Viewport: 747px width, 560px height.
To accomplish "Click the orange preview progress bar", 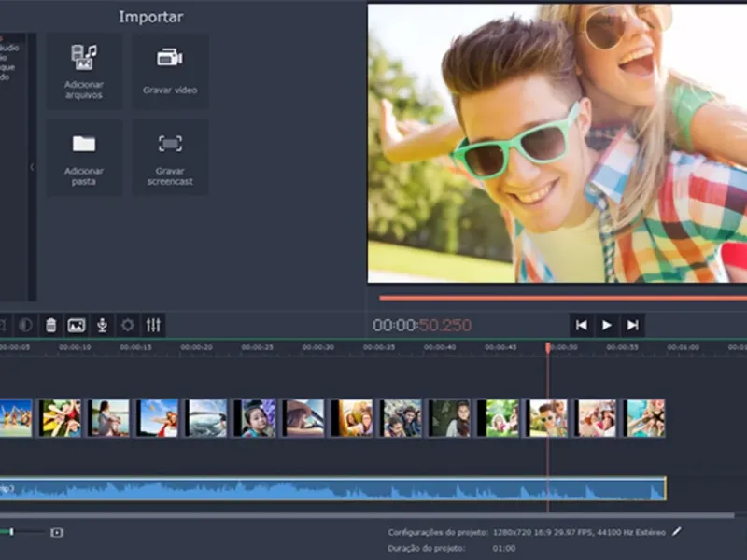I will click(x=563, y=298).
